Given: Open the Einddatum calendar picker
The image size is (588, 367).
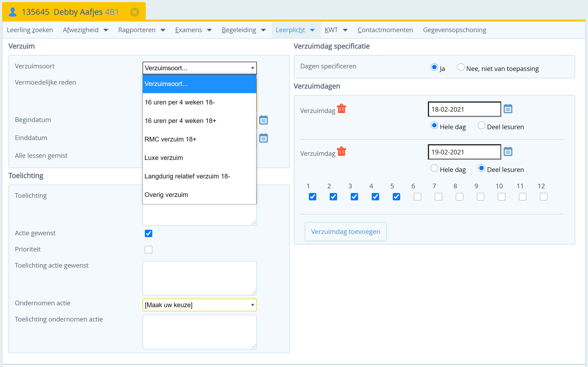Looking at the screenshot, I should pos(263,138).
